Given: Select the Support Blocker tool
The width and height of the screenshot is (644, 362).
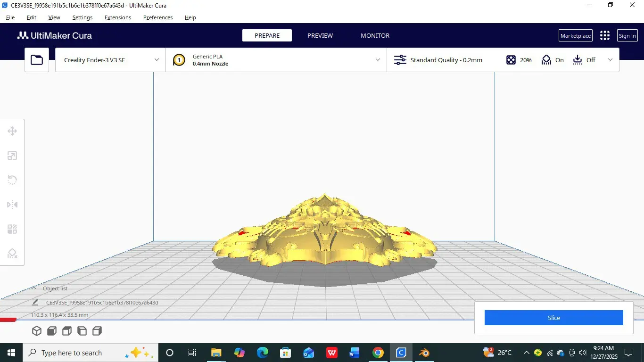Looking at the screenshot, I should (12, 254).
